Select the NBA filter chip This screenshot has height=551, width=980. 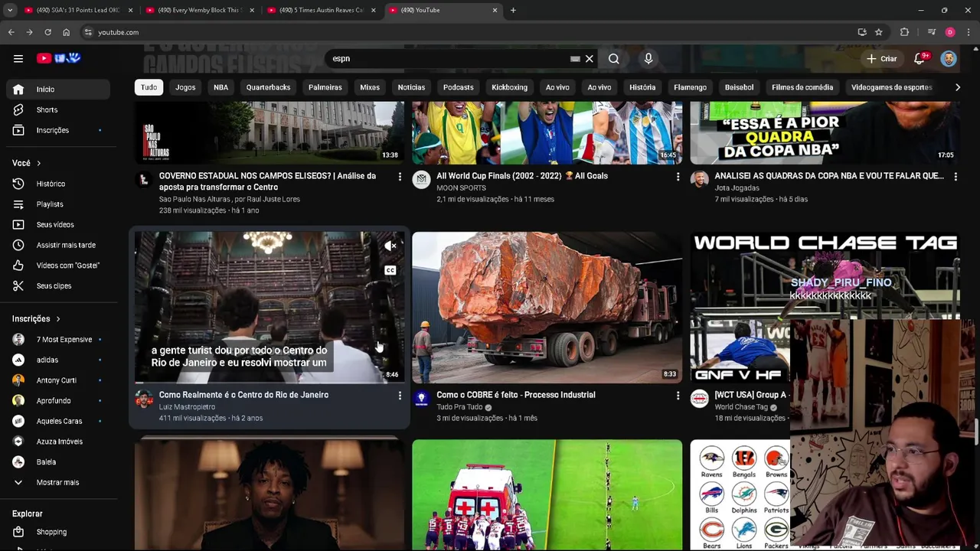[220, 87]
